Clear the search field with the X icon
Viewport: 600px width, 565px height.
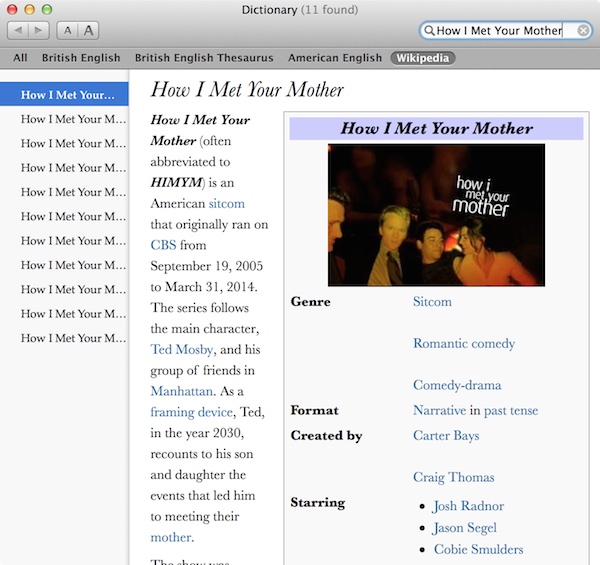(583, 31)
